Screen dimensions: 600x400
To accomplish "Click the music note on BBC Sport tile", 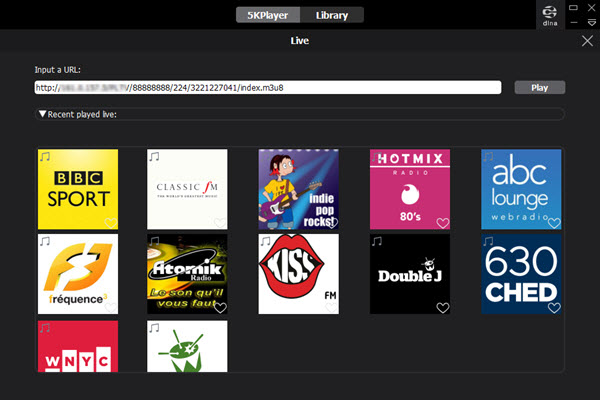I will tap(45, 157).
